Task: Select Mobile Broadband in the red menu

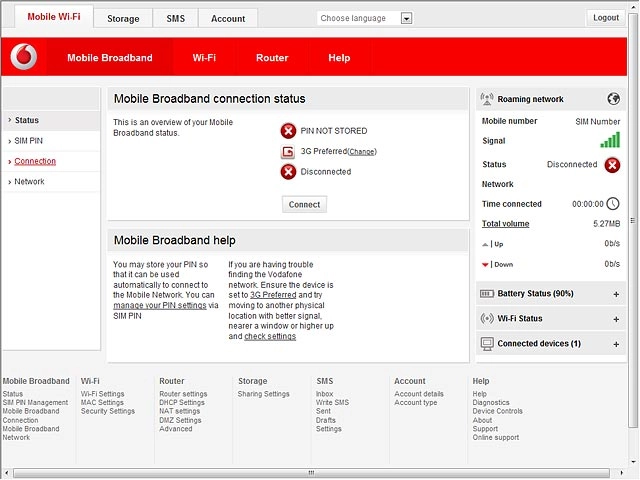Action: [109, 58]
